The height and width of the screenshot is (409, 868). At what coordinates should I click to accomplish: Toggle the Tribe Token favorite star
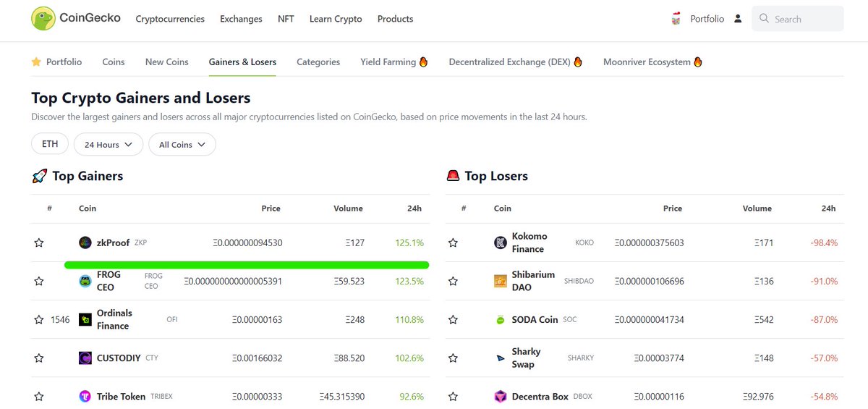[39, 396]
